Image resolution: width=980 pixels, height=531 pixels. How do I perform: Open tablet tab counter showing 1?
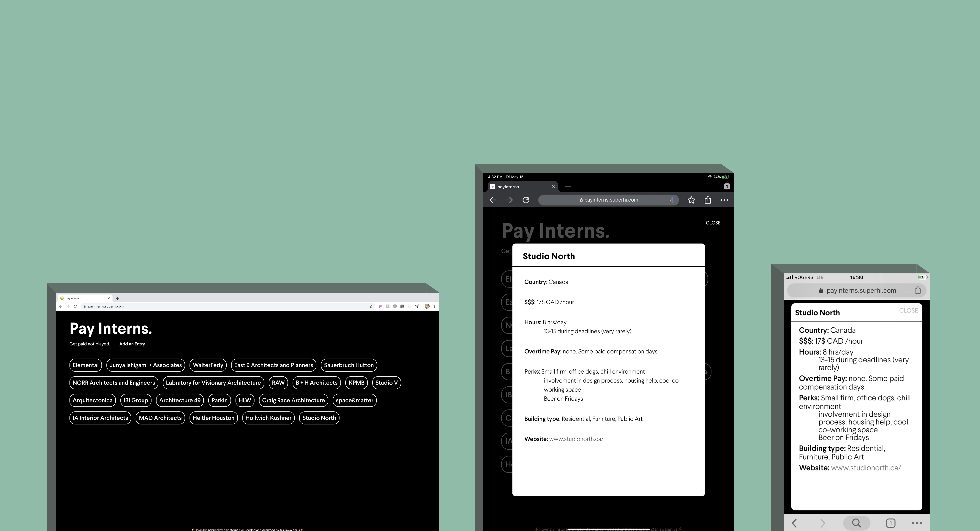click(x=727, y=186)
